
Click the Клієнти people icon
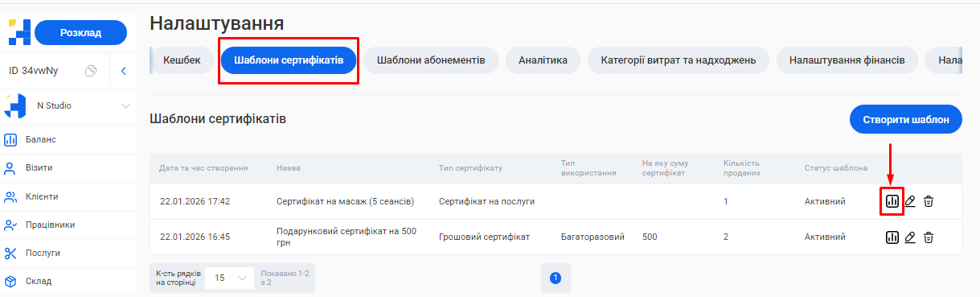[x=10, y=196]
